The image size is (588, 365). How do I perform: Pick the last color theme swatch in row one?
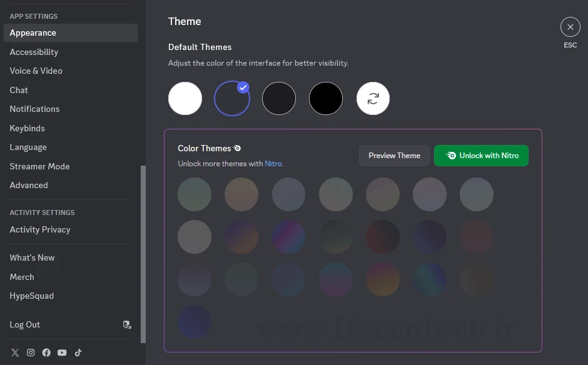[x=477, y=194]
